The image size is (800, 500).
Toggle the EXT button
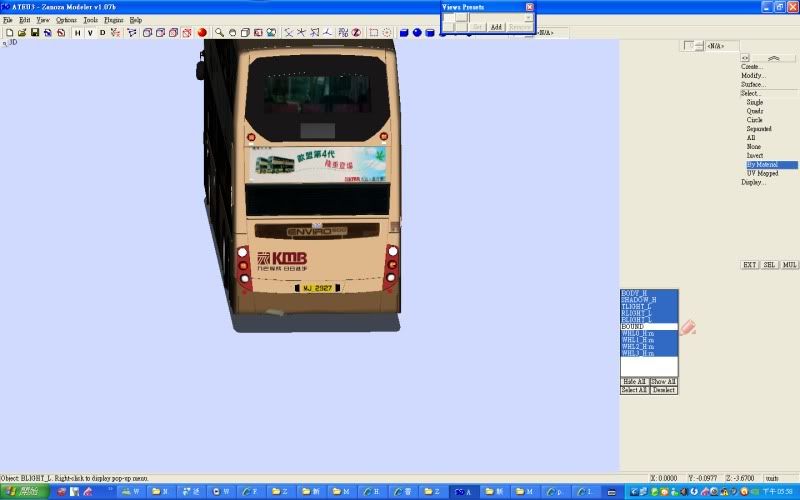coord(749,265)
